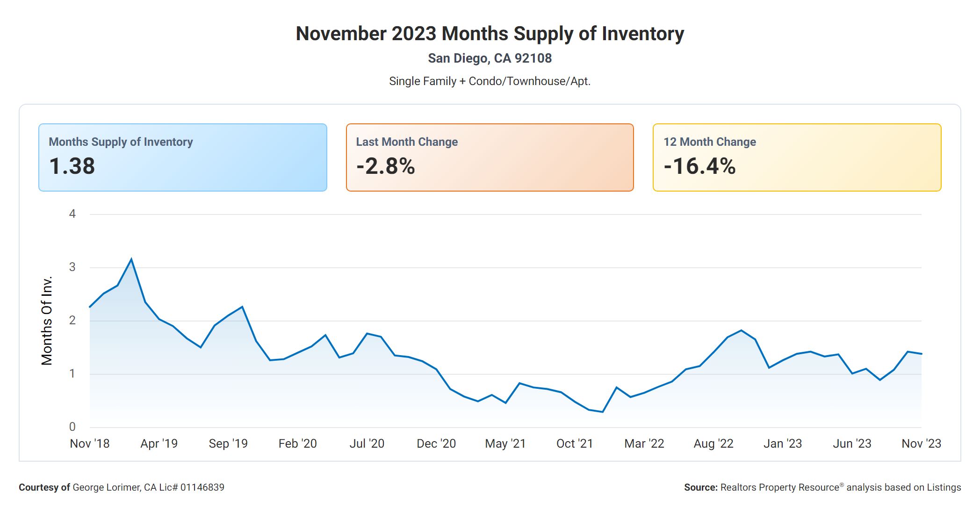Click the Nov '23 date label
The image size is (980, 514).
921,443
